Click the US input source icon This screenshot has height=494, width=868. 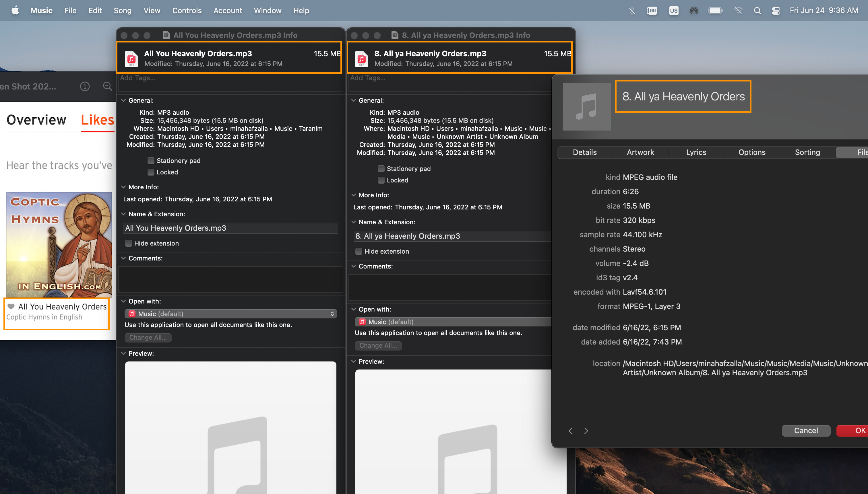(673, 11)
